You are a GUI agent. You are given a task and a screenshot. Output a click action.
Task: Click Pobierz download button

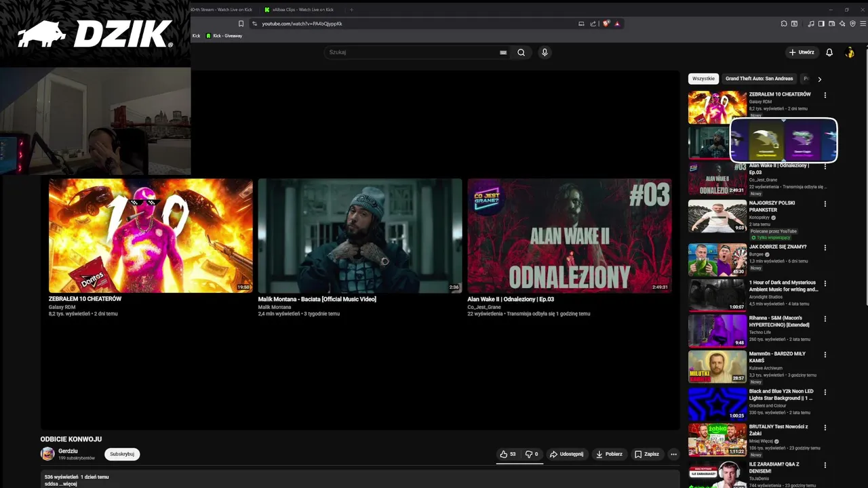tap(609, 454)
